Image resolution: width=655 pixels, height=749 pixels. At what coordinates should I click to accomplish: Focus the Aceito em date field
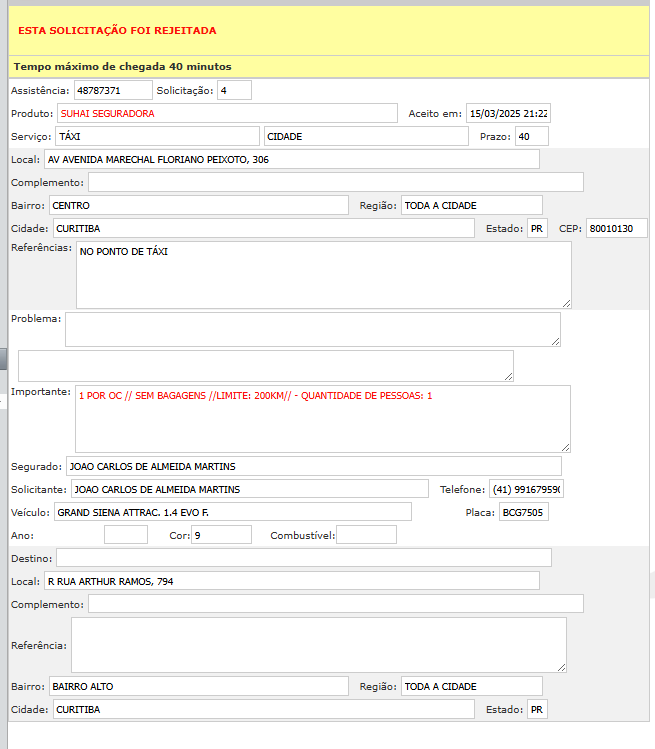click(x=509, y=114)
